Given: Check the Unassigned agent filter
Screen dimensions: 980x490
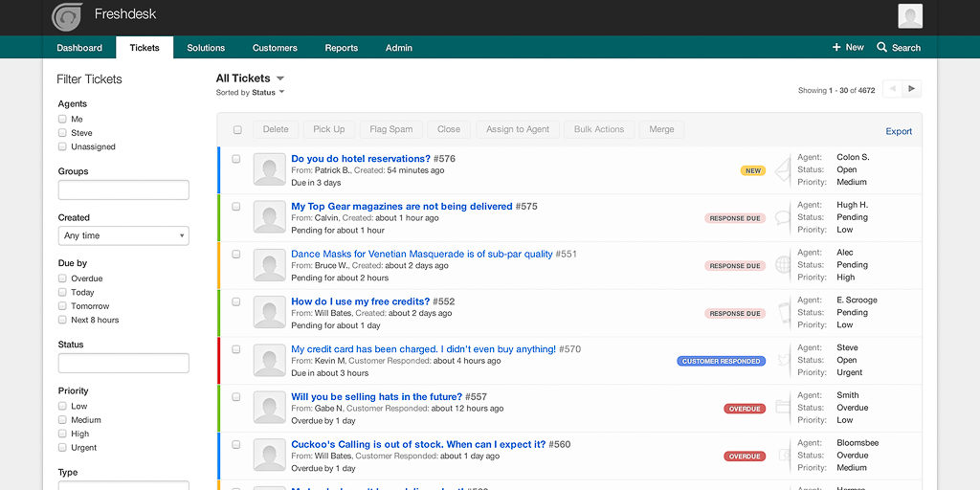Looking at the screenshot, I should (x=62, y=146).
